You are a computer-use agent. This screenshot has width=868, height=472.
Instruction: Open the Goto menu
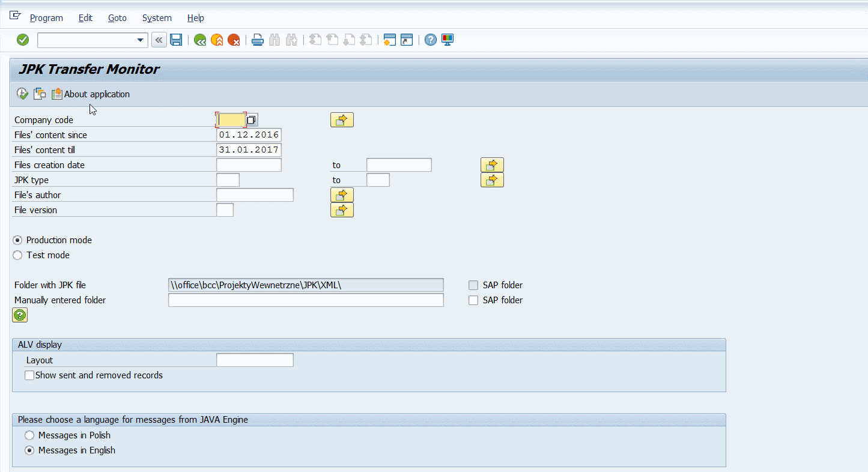[x=117, y=18]
